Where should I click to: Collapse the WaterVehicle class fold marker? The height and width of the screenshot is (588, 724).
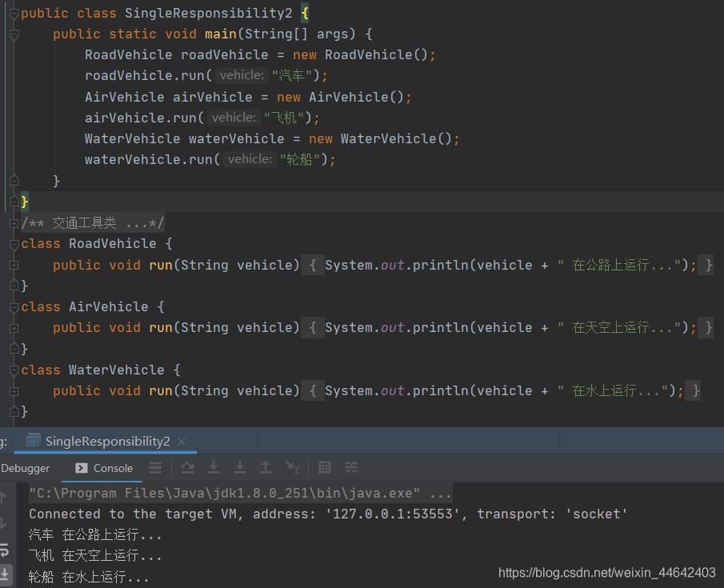tap(14, 370)
